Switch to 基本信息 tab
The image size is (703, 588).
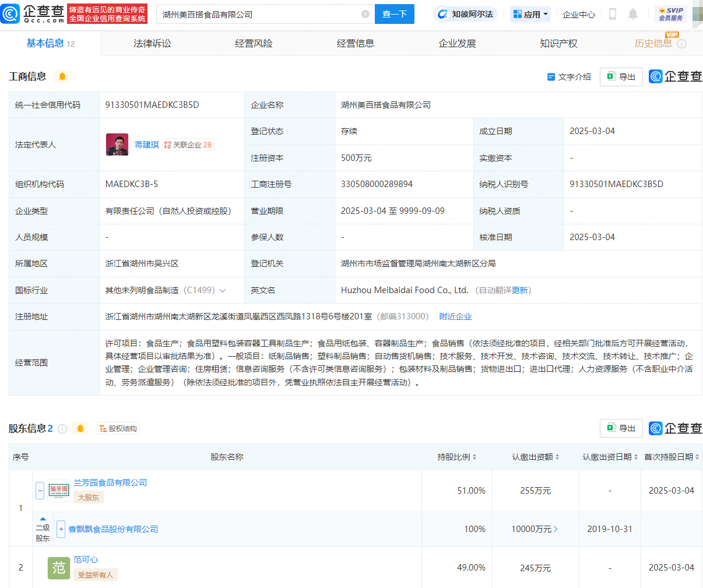pos(50,43)
